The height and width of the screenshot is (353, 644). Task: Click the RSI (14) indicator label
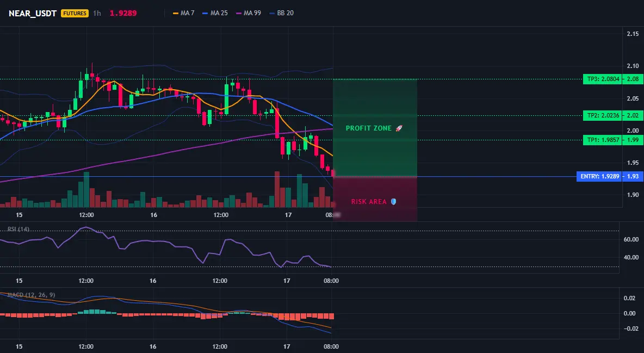tap(18, 229)
